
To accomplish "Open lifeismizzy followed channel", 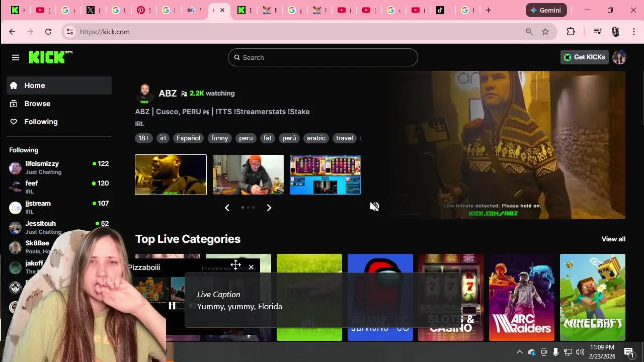I will [x=59, y=167].
